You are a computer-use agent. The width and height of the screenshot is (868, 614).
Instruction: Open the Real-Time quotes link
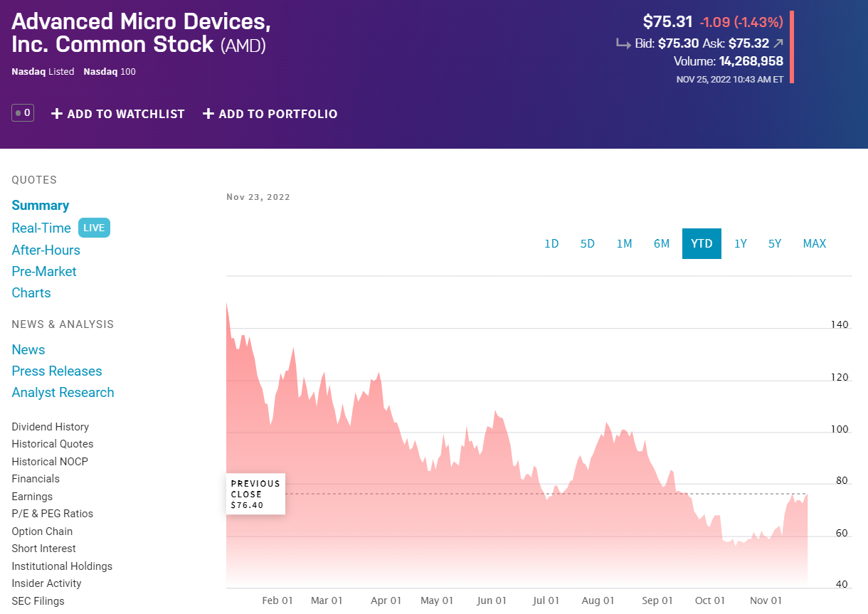click(x=41, y=228)
